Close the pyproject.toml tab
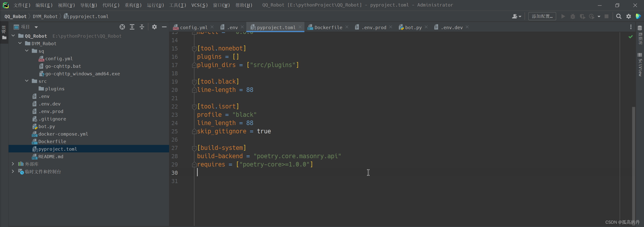Image resolution: width=644 pixels, height=227 pixels. pos(300,27)
